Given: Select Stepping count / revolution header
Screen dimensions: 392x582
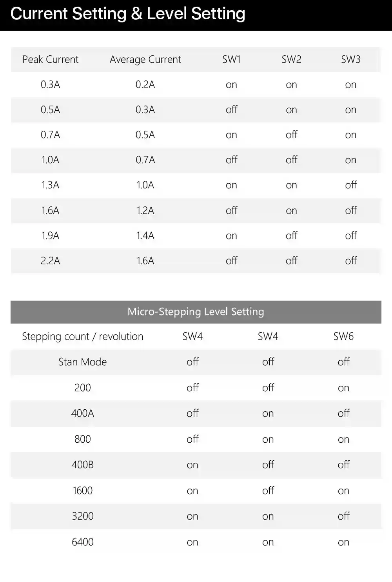Looking at the screenshot, I should 83,336.
